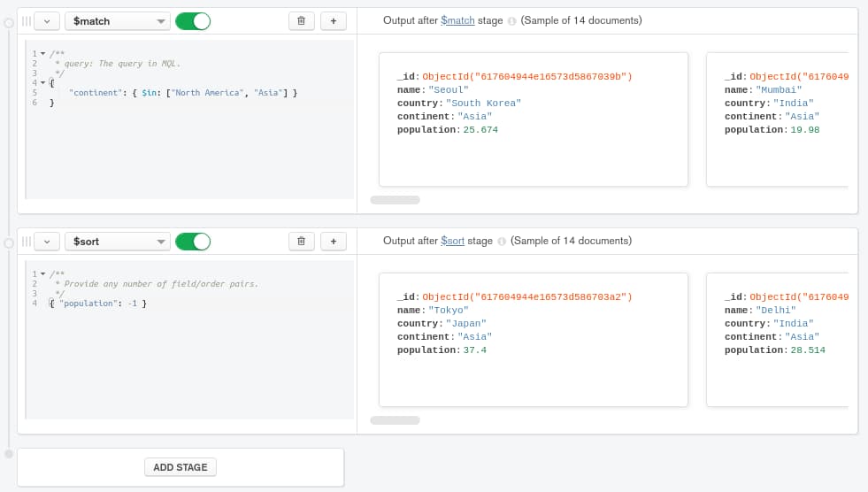The width and height of the screenshot is (868, 492).
Task: Add a stage after $match with plus
Action: 334,21
